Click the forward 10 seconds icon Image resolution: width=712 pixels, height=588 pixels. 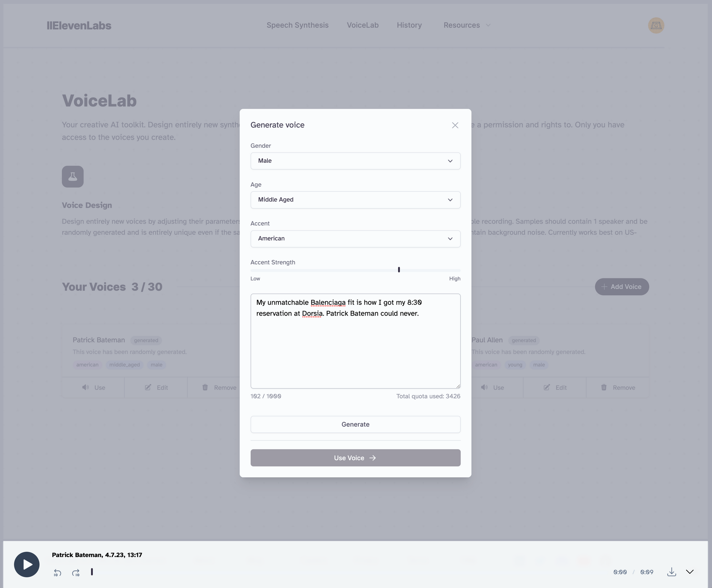pos(76,571)
